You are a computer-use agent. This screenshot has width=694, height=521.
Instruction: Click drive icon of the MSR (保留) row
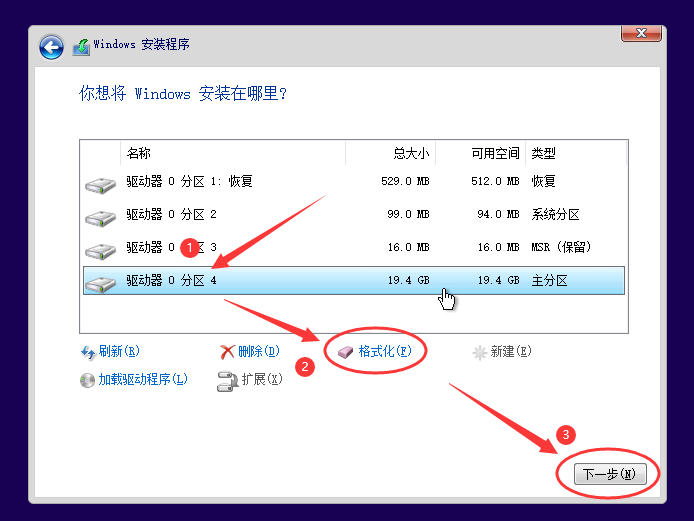100,251
